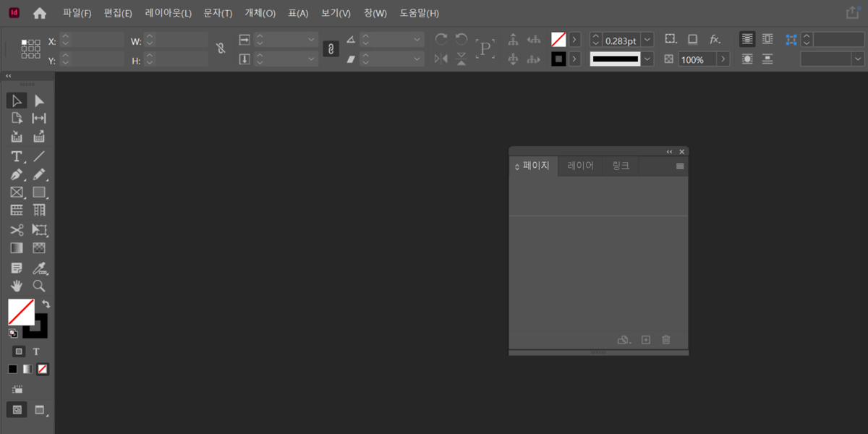Select the Hand tool
The image size is (868, 434).
[17, 286]
